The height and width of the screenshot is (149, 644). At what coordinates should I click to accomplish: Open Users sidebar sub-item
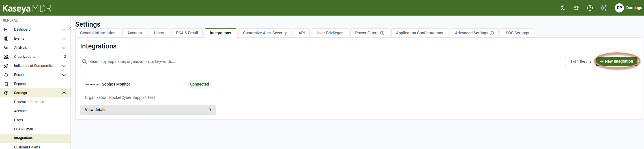[x=18, y=120]
